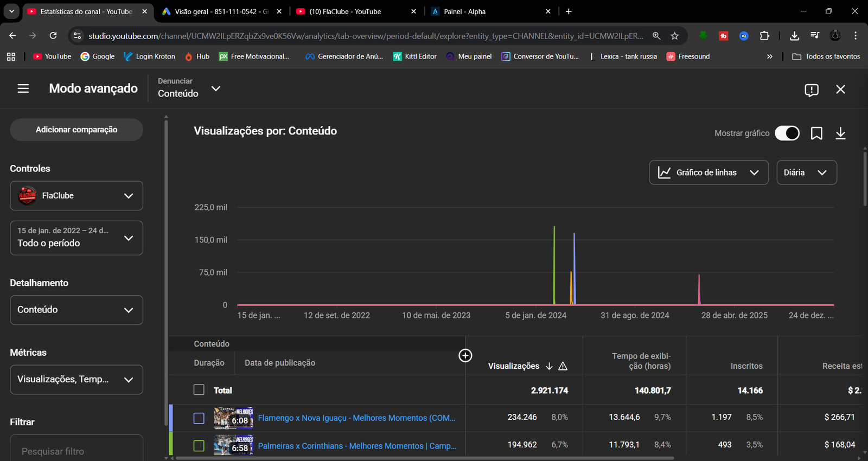Click the Pesquisar filtro search field
The width and height of the screenshot is (868, 461).
click(x=76, y=451)
